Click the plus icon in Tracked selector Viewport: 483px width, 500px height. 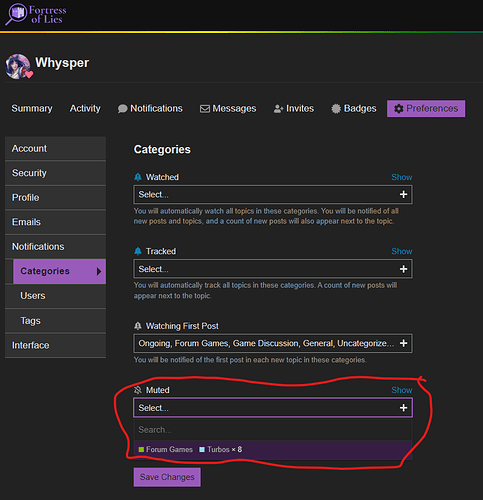(x=403, y=269)
